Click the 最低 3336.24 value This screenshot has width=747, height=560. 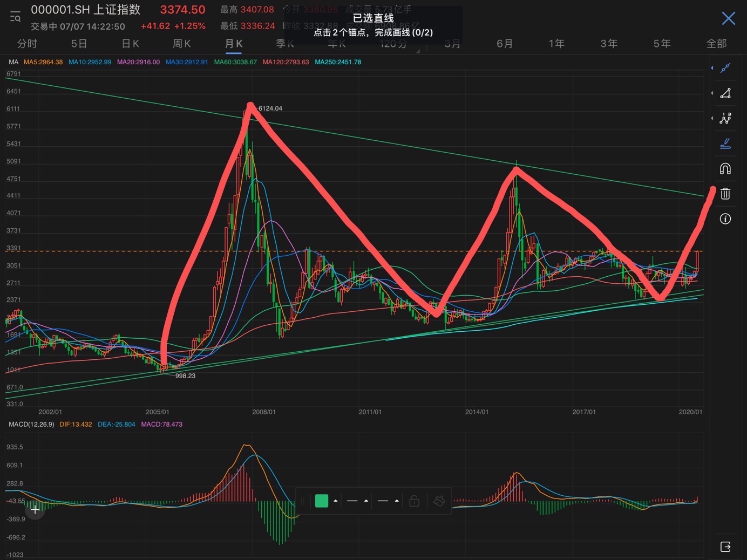pos(248,26)
